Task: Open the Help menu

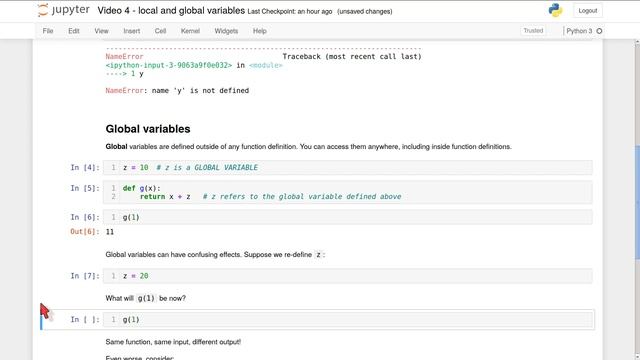Action: (x=260, y=31)
